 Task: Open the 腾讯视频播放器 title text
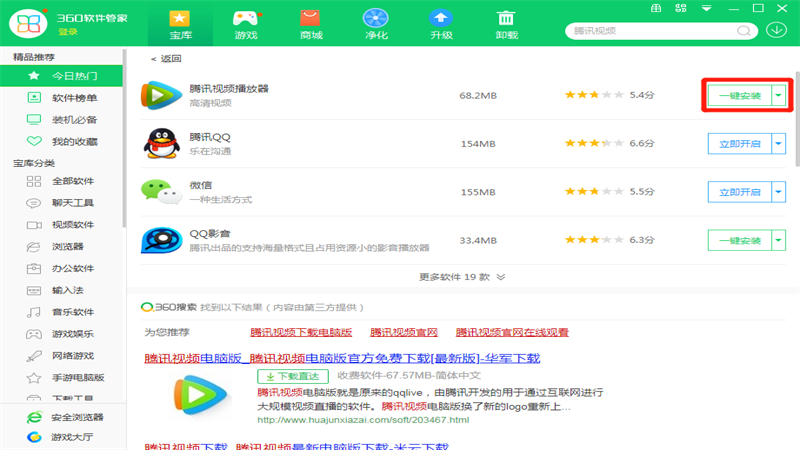[229, 89]
